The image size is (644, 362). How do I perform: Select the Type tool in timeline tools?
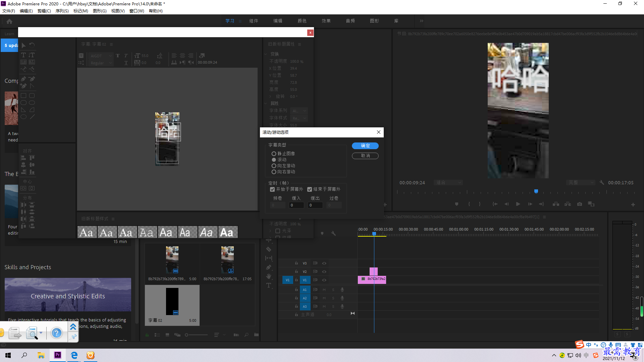pyautogui.click(x=269, y=286)
